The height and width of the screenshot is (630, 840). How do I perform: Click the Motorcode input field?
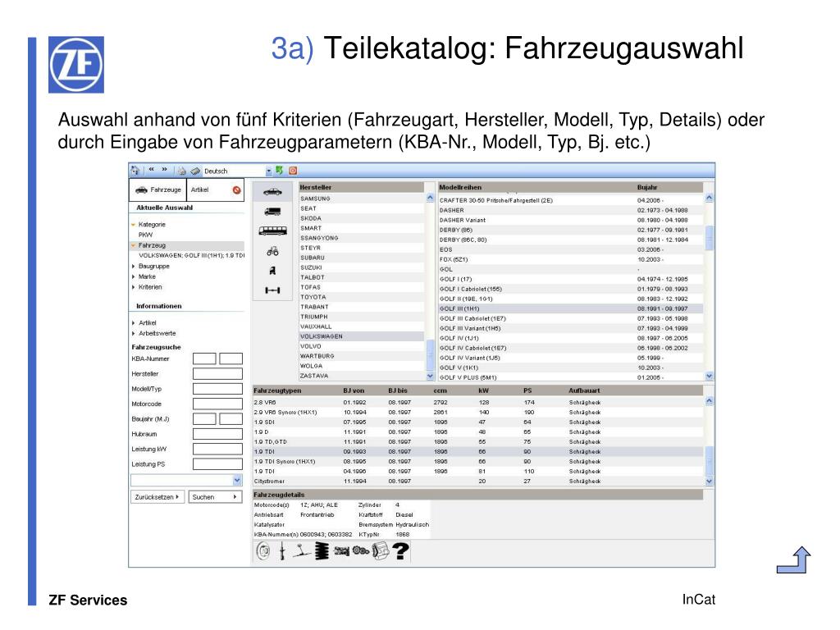pos(217,404)
